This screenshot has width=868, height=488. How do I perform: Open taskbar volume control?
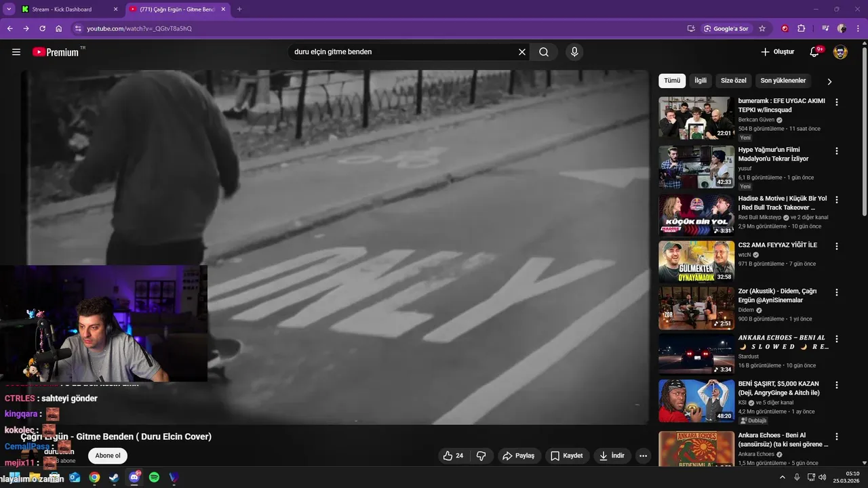click(823, 477)
